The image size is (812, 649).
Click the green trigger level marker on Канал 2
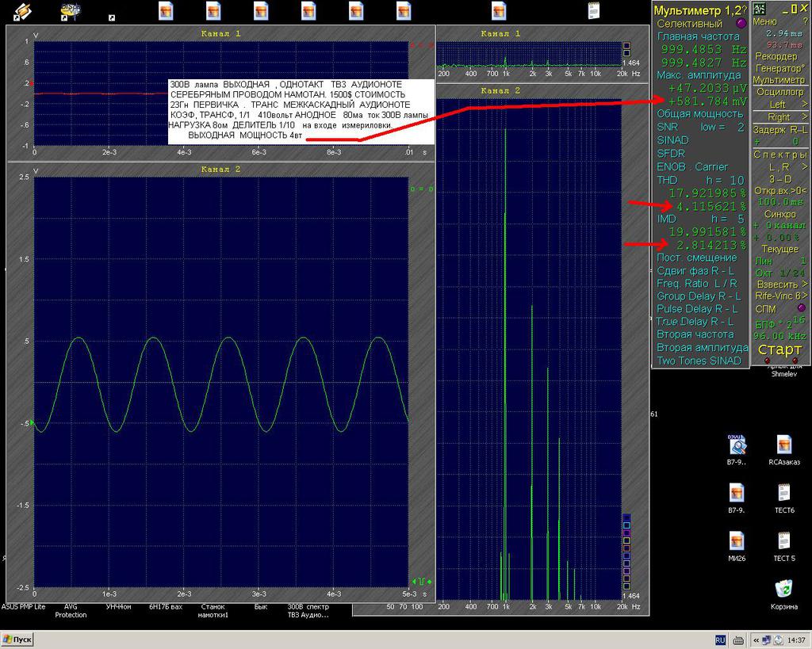point(32,423)
